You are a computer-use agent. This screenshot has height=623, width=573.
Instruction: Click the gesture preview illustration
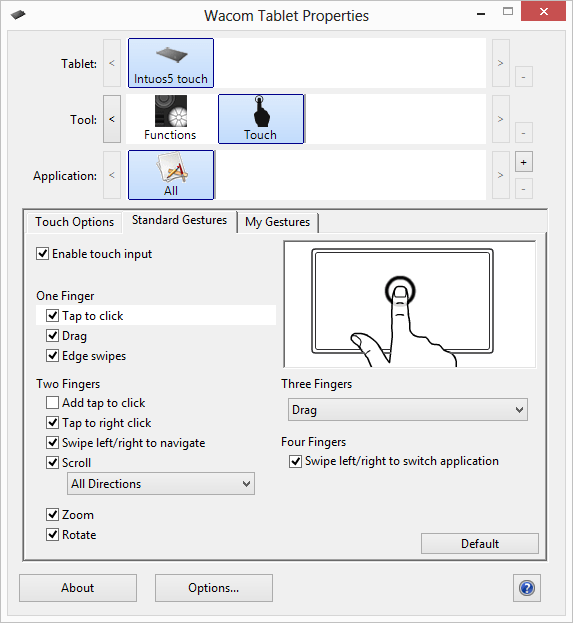click(x=410, y=304)
